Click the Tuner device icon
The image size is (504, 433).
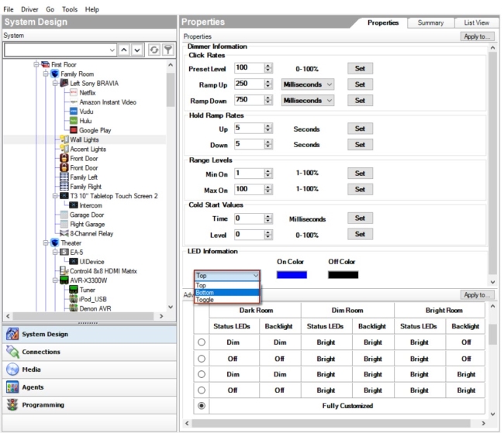[x=74, y=290]
